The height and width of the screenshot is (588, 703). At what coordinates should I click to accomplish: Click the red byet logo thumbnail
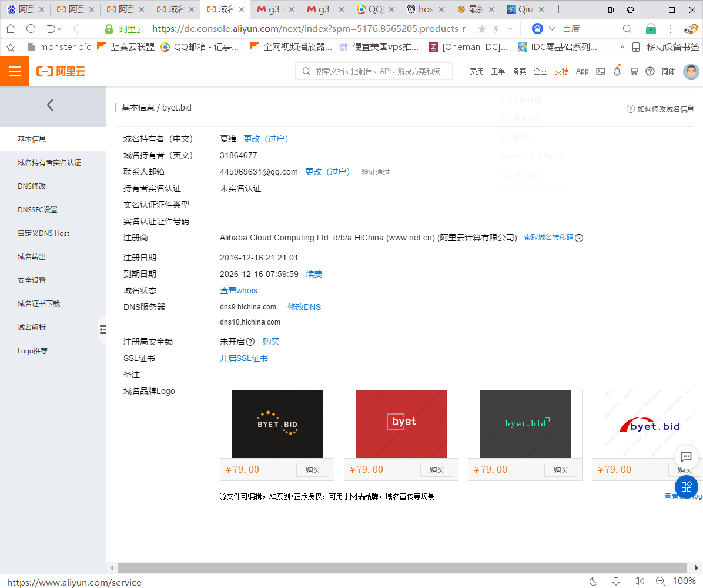(401, 423)
